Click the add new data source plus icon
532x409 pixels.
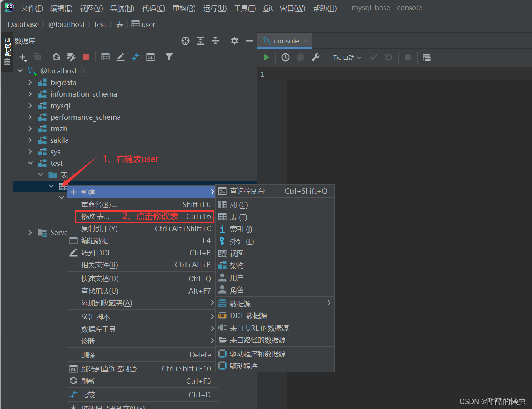23,57
